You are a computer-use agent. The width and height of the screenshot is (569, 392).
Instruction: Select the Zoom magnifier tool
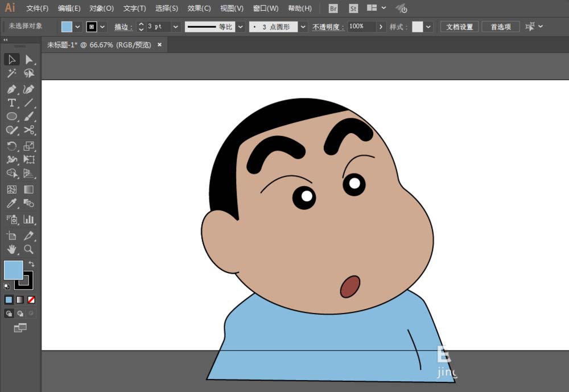click(x=29, y=249)
